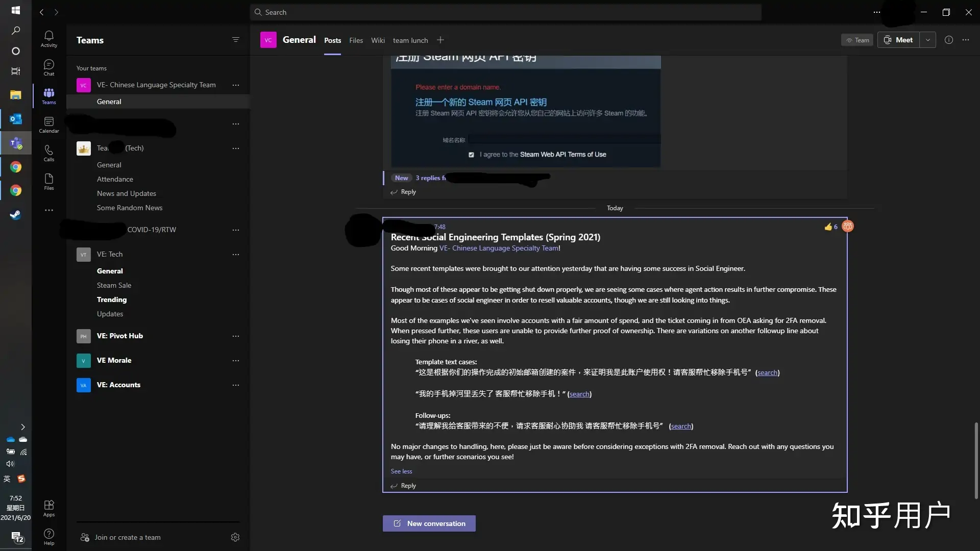Switch to the Wiki tab
Screen dimensions: 980x551
click(x=378, y=40)
